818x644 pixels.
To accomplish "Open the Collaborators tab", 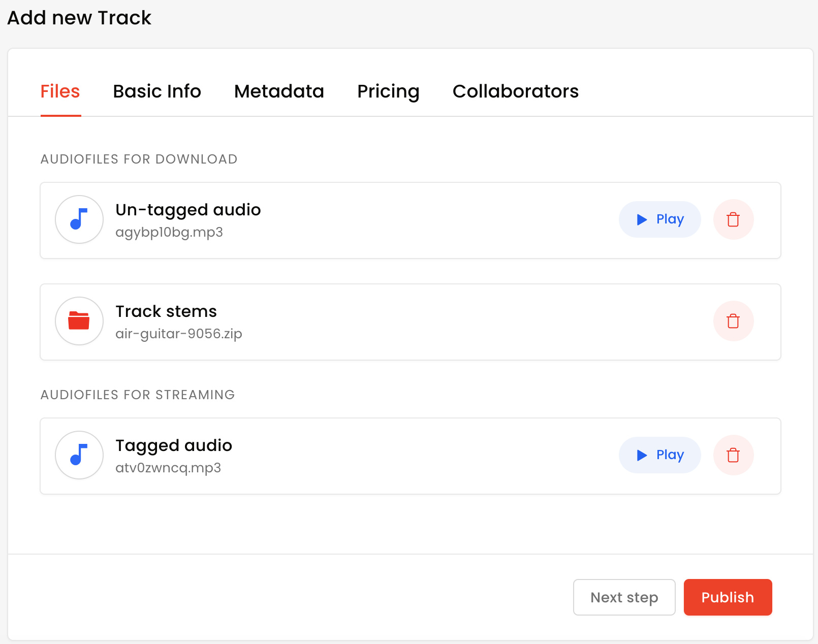I will (x=515, y=91).
